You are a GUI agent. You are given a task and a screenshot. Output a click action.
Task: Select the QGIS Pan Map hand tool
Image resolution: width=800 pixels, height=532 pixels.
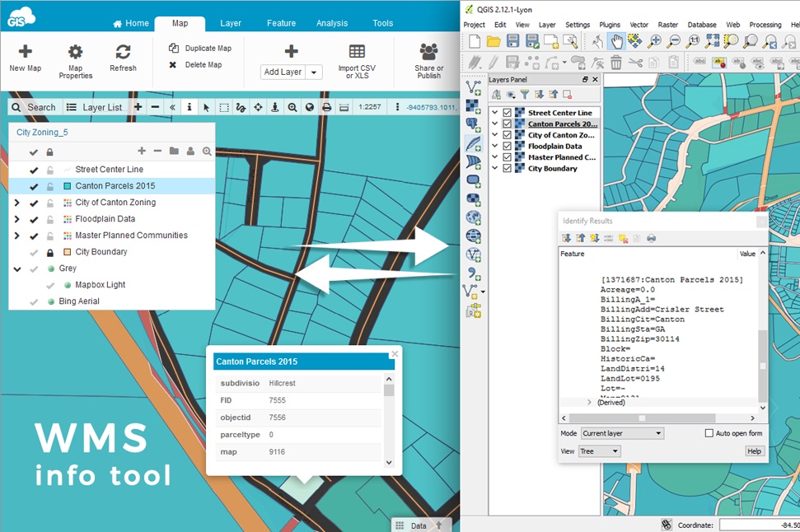615,40
